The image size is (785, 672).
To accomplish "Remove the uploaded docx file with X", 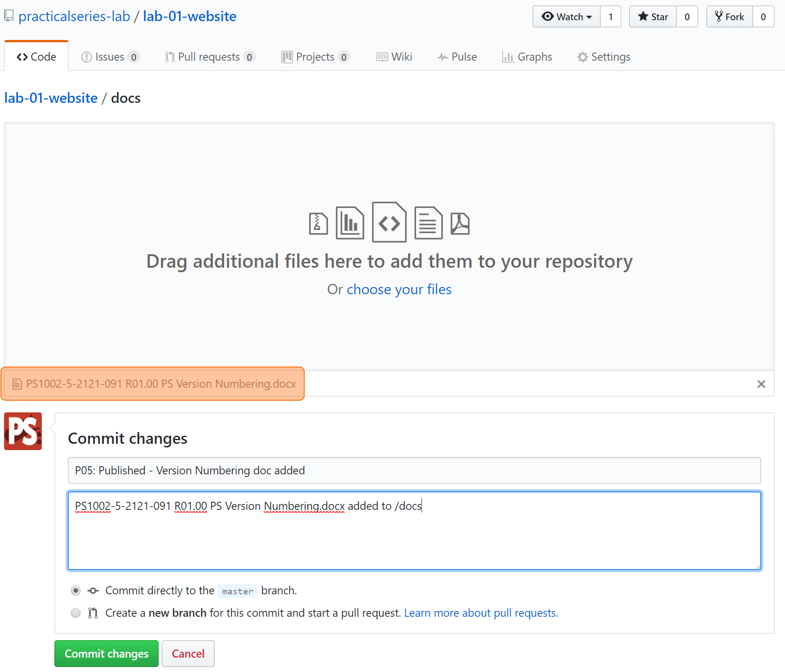I will click(x=761, y=384).
